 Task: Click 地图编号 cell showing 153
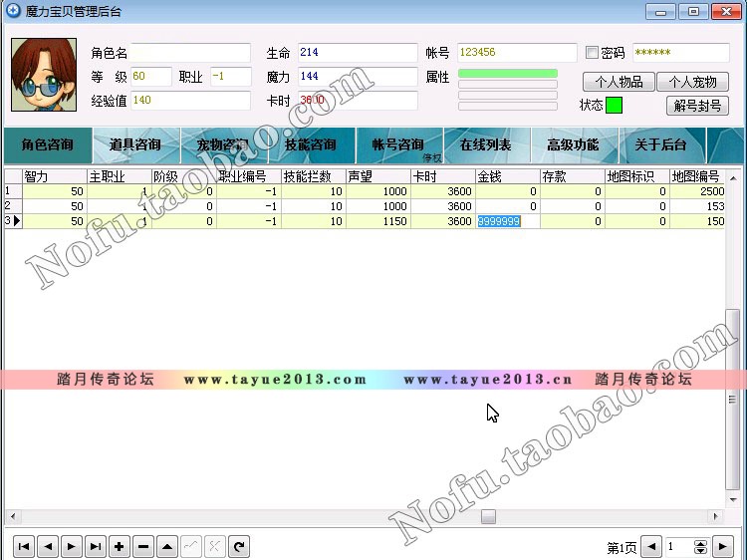[697, 206]
